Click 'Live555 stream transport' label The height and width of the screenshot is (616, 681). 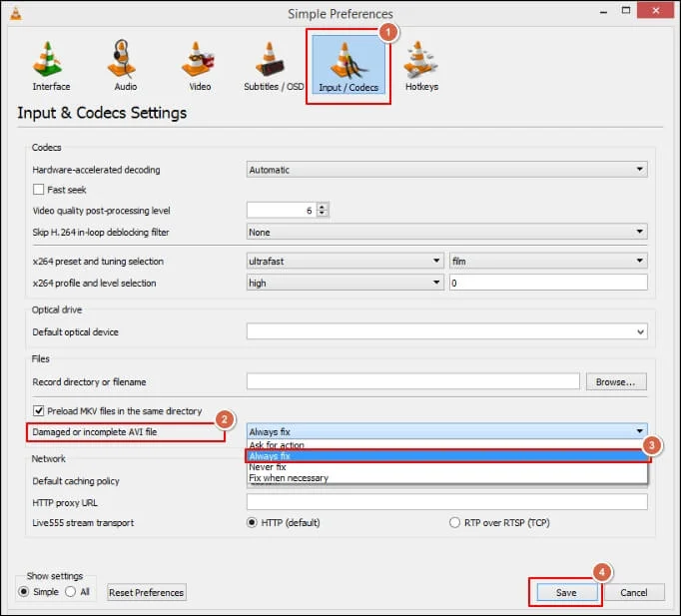coord(83,522)
